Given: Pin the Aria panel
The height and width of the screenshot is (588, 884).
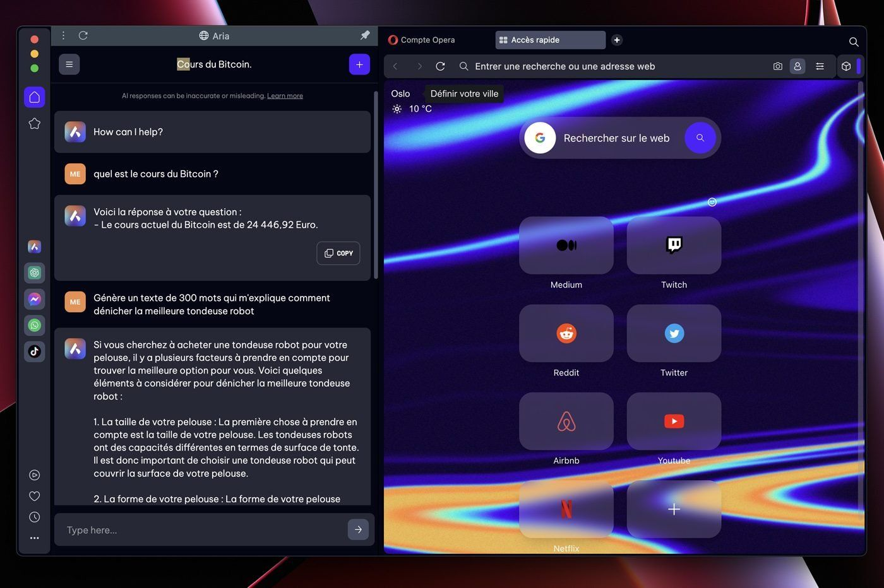Looking at the screenshot, I should tap(365, 35).
